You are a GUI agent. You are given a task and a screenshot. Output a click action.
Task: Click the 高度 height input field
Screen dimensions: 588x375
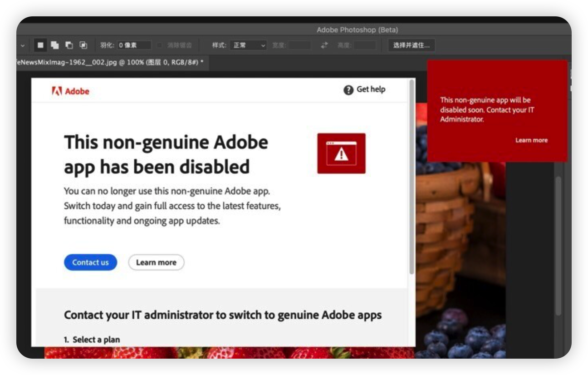click(x=365, y=45)
